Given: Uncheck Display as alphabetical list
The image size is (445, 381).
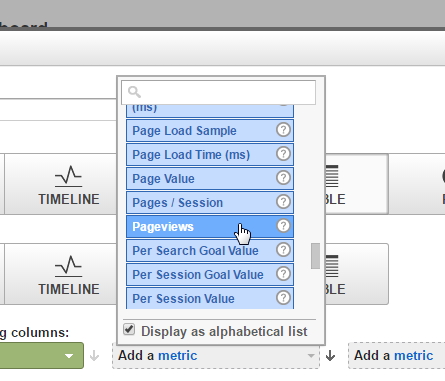Looking at the screenshot, I should click(x=129, y=330).
